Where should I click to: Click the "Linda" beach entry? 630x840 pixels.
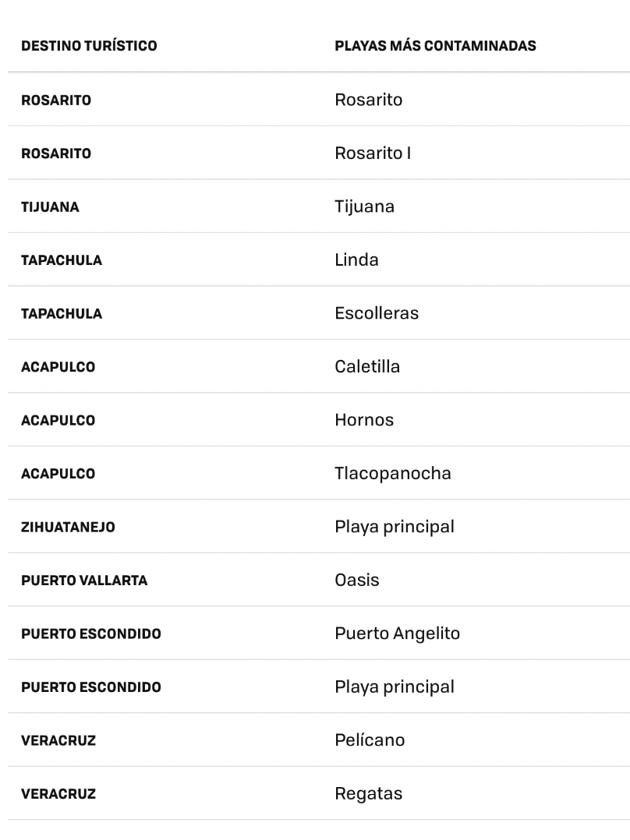coord(356,259)
